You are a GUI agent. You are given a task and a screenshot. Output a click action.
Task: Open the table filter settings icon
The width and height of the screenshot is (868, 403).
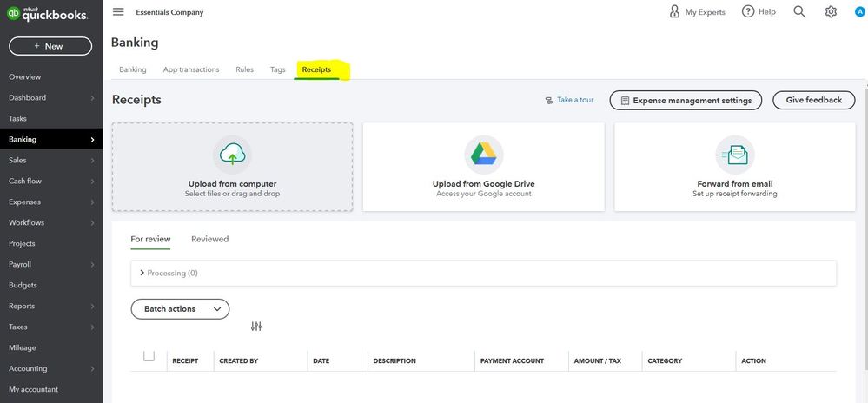(255, 326)
